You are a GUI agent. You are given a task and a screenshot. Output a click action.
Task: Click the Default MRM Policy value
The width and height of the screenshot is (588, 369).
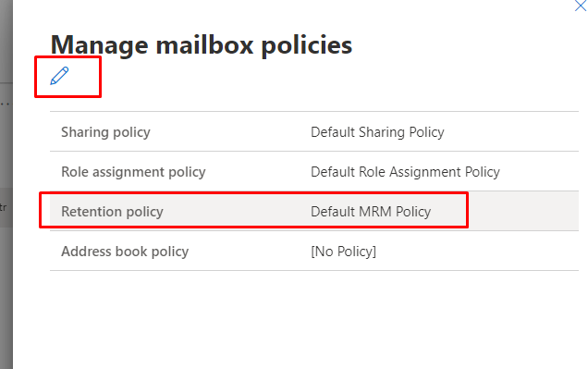tap(371, 212)
